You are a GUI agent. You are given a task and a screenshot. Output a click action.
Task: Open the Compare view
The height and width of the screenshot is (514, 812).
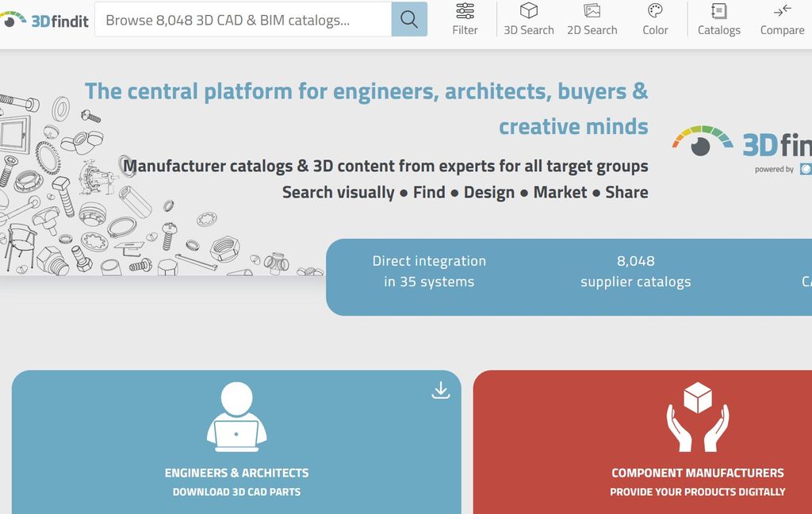782,19
